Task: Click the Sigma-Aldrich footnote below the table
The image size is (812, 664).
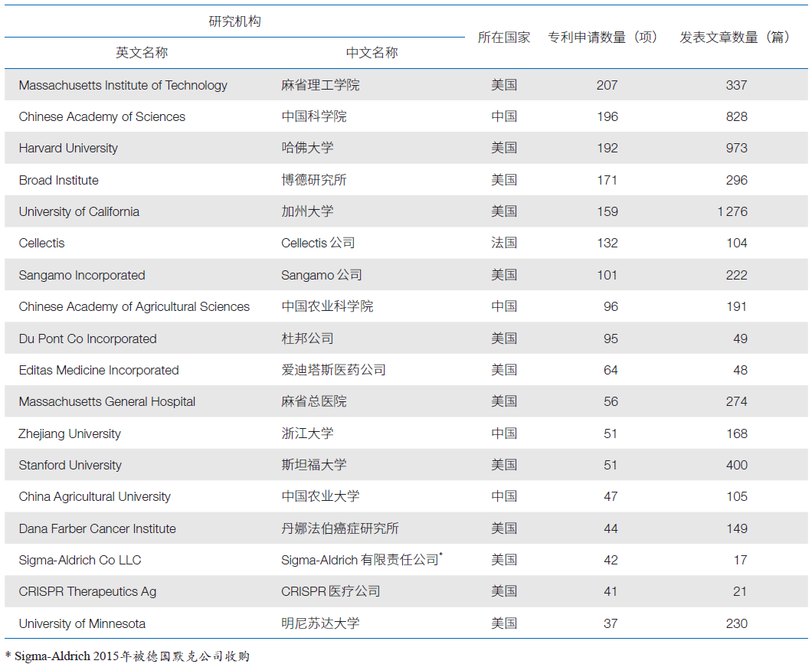Action: click(127, 656)
